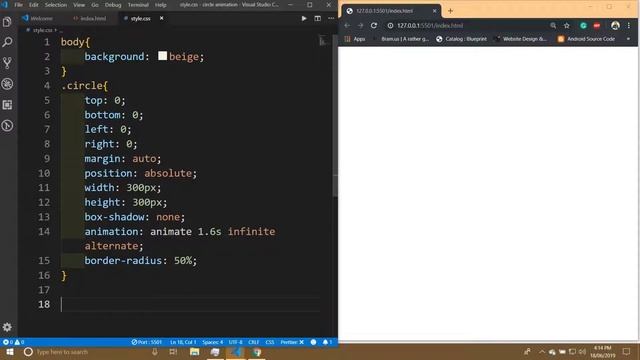640x360 pixels.
Task: Place cursor on empty line 18
Action: point(190,304)
